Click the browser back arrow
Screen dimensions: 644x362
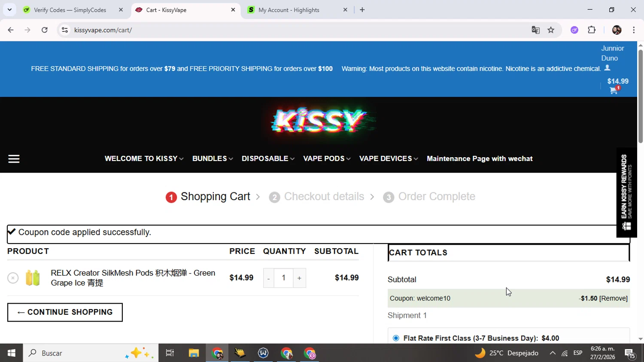point(11,30)
